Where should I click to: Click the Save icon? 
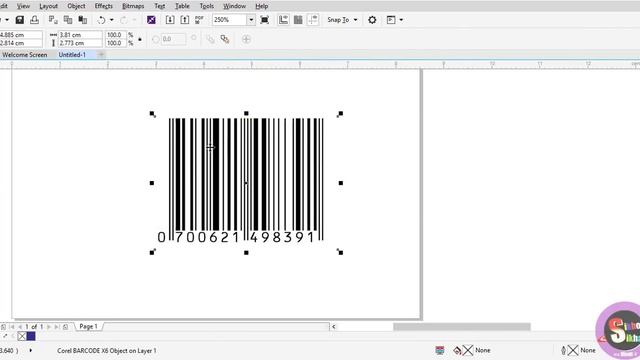pyautogui.click(x=20, y=20)
